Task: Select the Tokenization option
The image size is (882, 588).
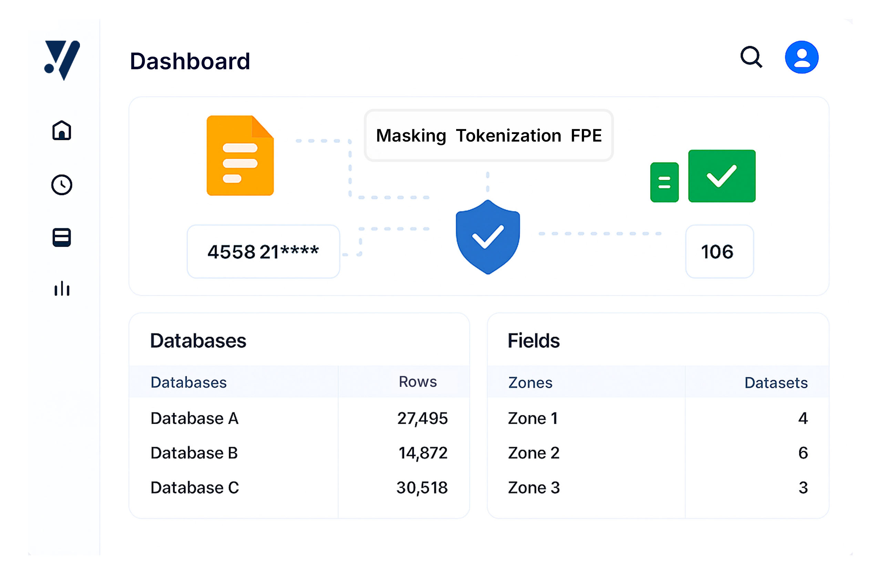Action: pyautogui.click(x=508, y=136)
